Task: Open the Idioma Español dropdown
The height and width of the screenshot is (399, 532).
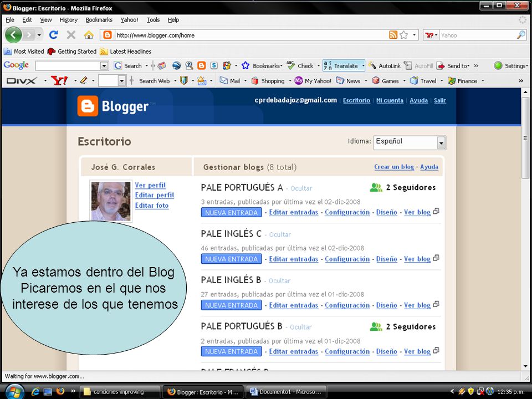Action: (410, 142)
